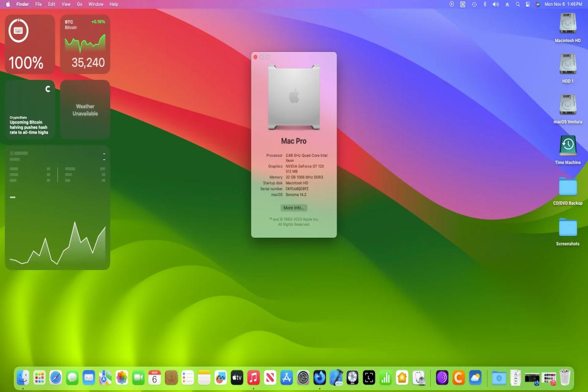Open Mail app in Dock
Viewport: 588px width, 392px height.
[89, 378]
